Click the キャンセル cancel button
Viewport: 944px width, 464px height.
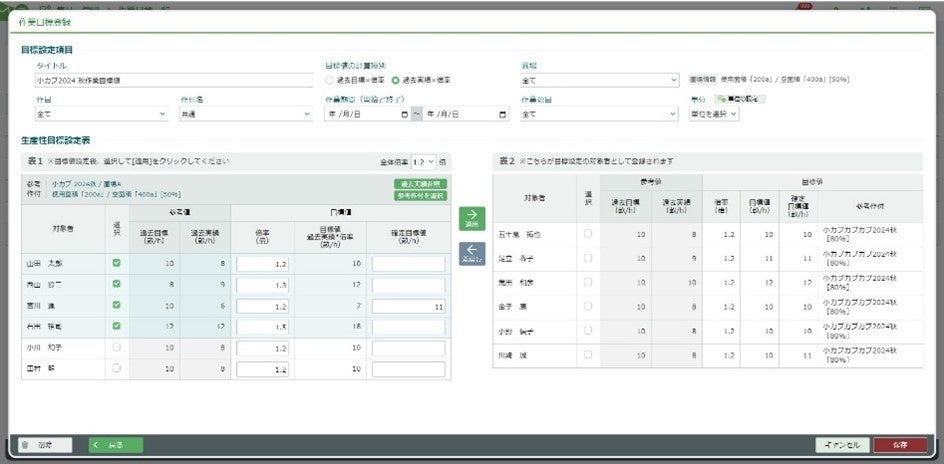[x=842, y=445]
